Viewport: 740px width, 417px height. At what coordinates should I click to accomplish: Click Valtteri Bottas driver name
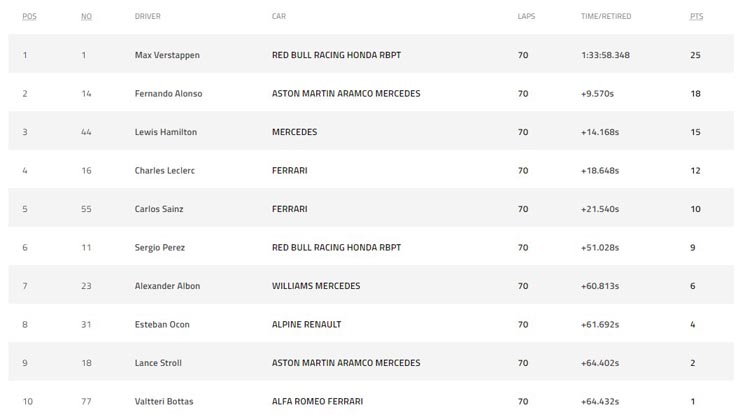click(x=164, y=401)
